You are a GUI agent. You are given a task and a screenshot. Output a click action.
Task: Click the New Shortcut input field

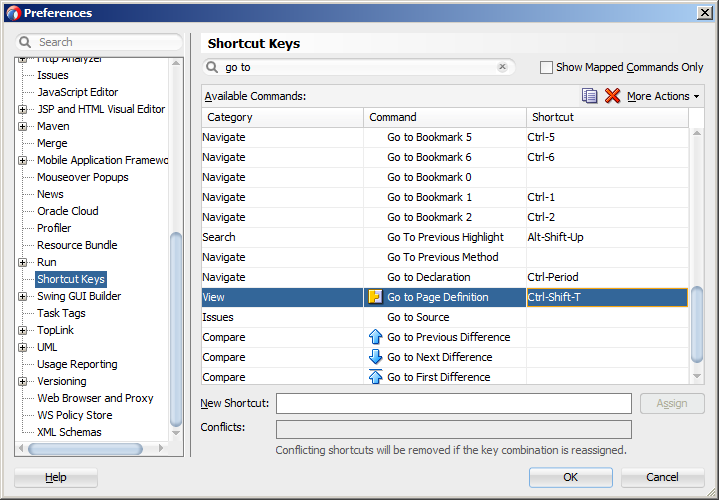pyautogui.click(x=454, y=403)
